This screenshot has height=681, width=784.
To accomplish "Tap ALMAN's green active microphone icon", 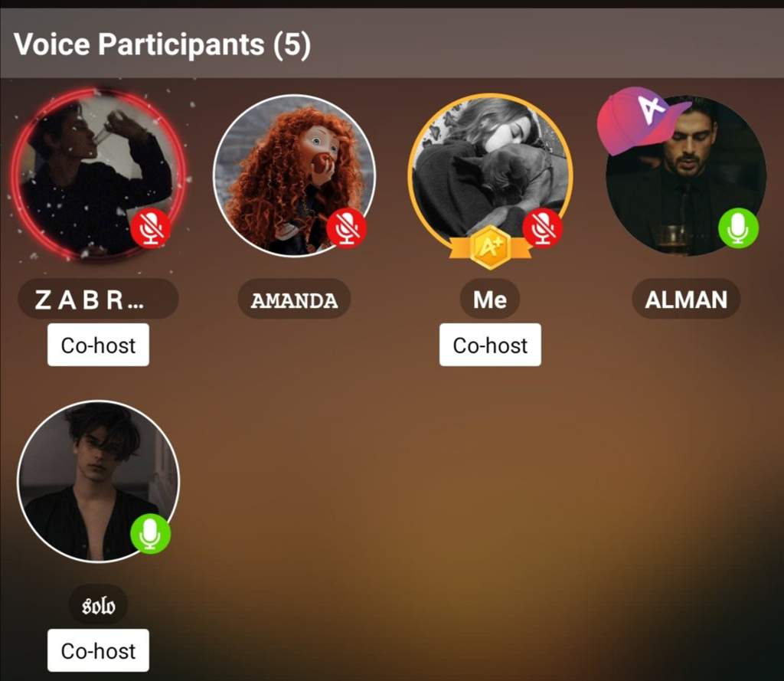I will 739,229.
